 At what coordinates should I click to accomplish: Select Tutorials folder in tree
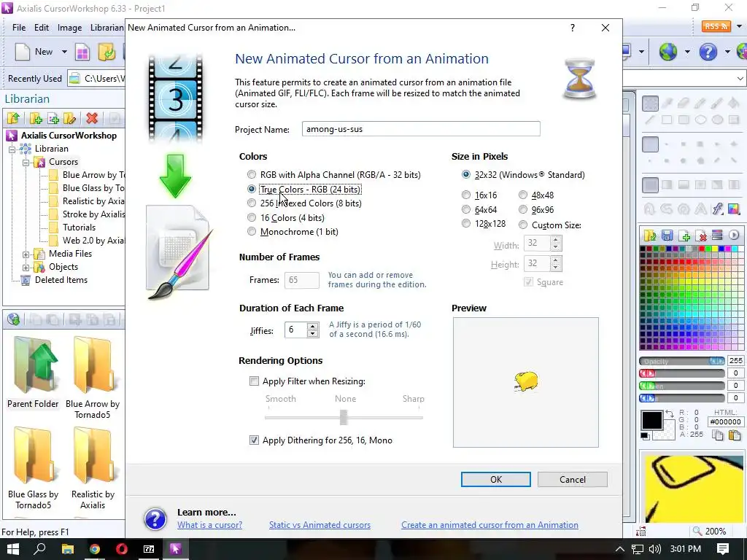pos(79,227)
